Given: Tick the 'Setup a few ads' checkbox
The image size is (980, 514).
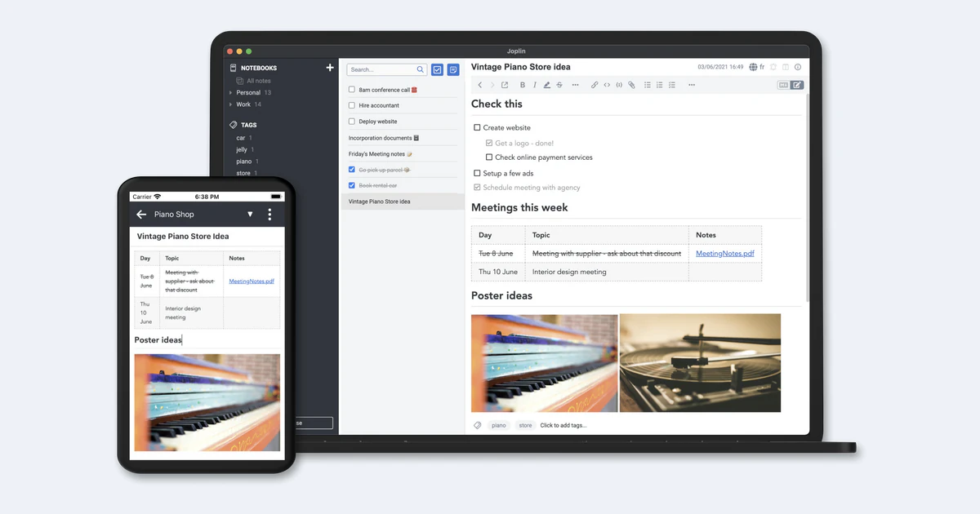Looking at the screenshot, I should point(478,173).
